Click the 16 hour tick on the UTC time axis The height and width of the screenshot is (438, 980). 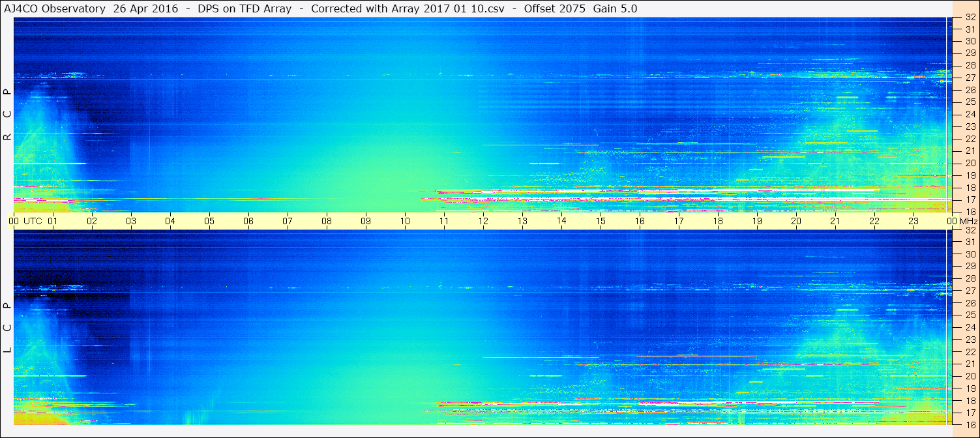[x=640, y=221]
